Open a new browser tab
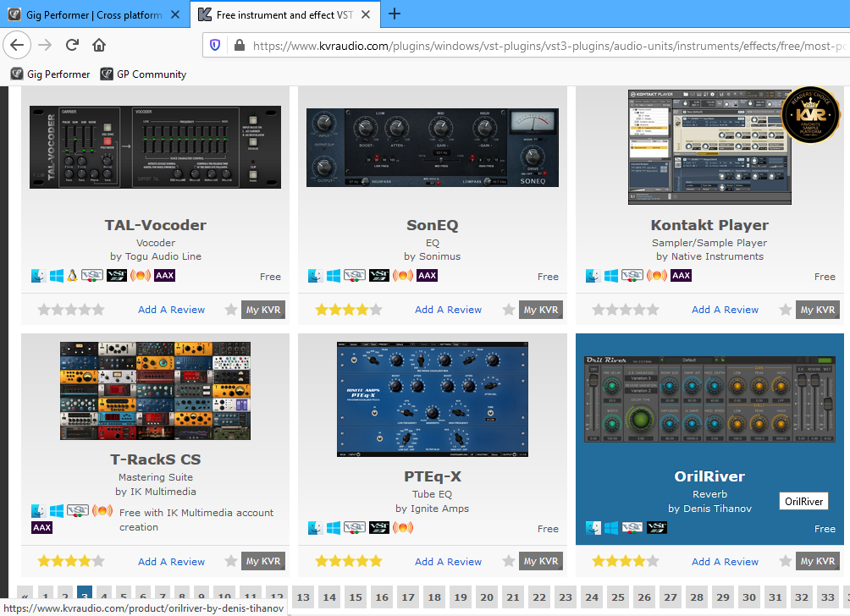 [x=395, y=14]
